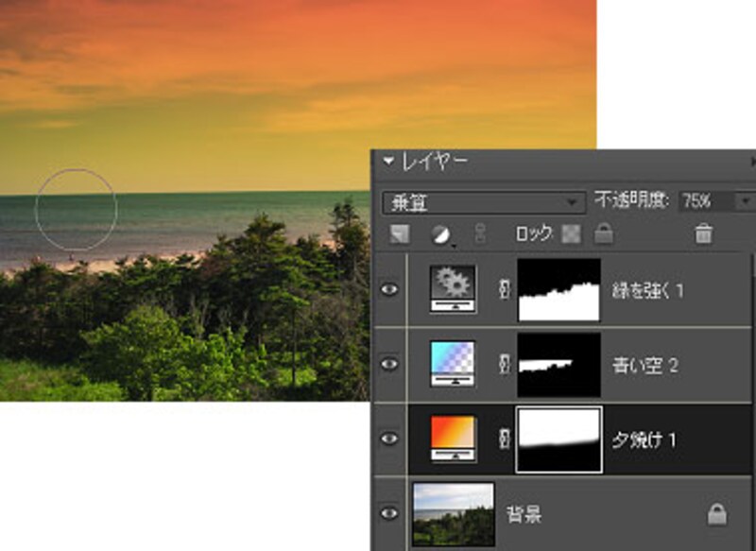Click the 75% opacity field
Viewport: 756px width, 551px height.
707,201
